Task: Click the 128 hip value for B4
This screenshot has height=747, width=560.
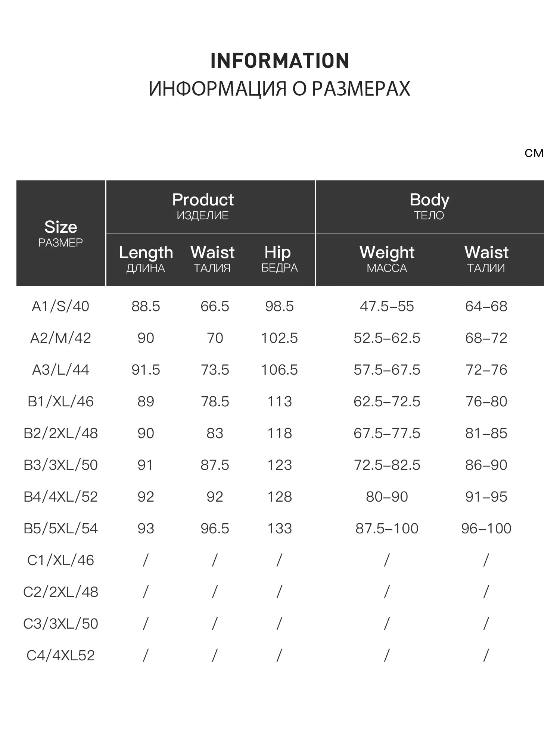Action: (x=279, y=497)
